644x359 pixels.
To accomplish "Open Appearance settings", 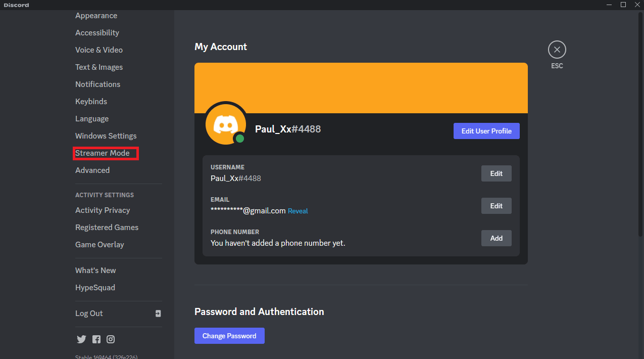I will point(96,16).
